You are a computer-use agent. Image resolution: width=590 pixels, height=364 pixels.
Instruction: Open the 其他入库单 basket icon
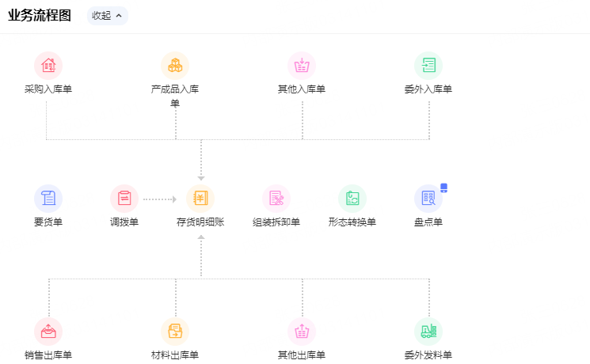click(x=302, y=66)
